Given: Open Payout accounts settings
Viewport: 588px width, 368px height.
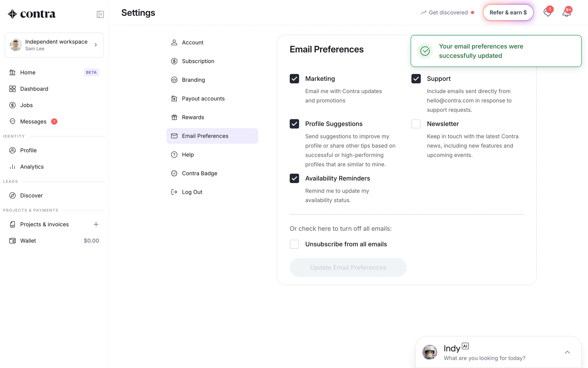Looking at the screenshot, I should tap(203, 99).
